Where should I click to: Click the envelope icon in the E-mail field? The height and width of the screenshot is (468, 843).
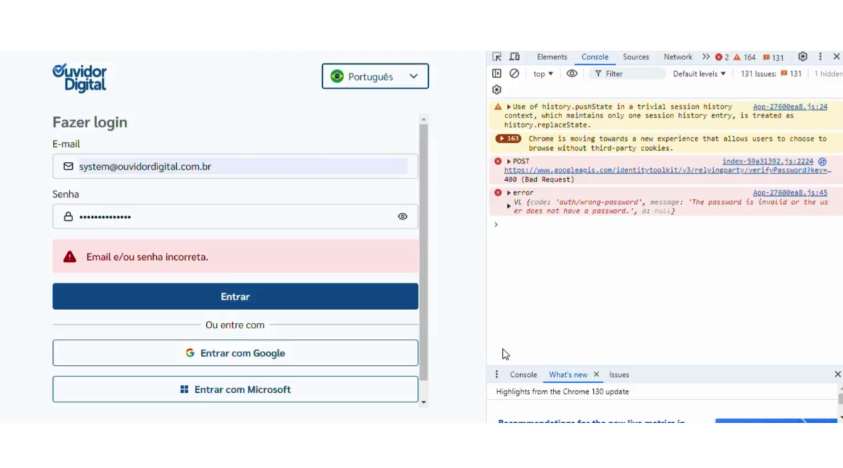[x=68, y=166]
